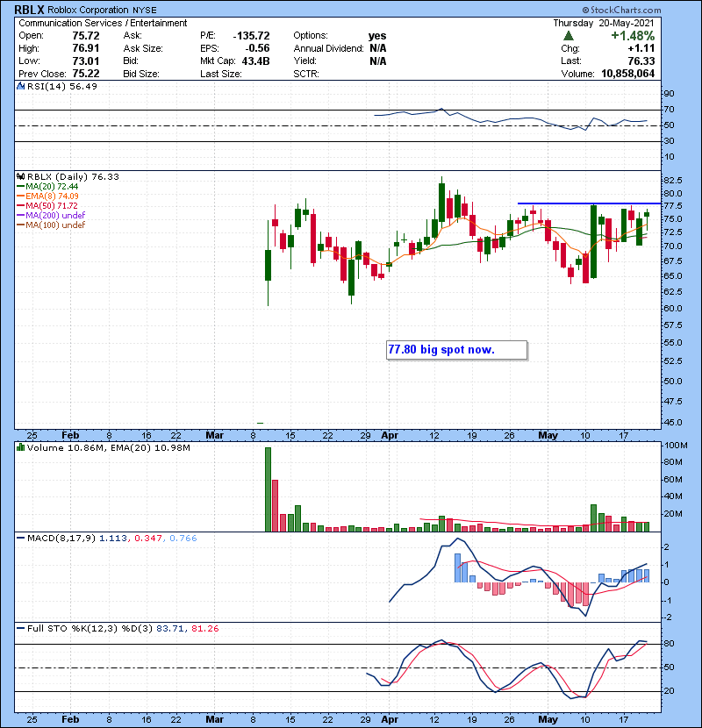Viewport: 702px width, 728px height.
Task: Click the MACD value 1.113
Action: point(113,539)
